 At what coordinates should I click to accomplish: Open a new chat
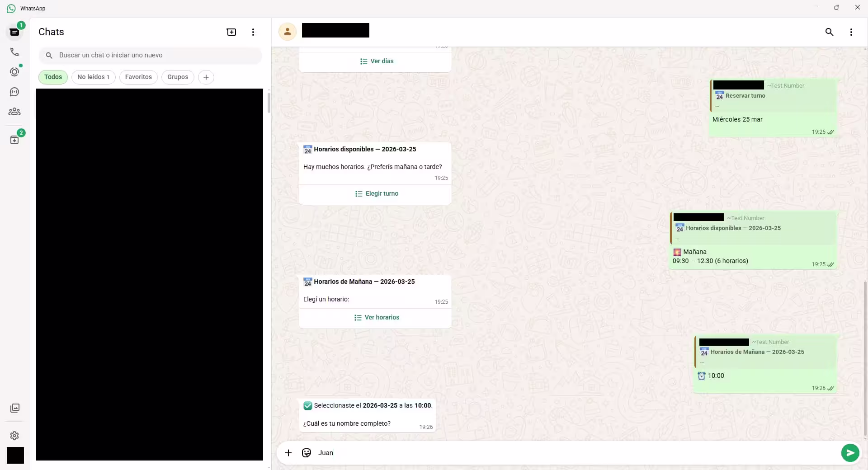[x=231, y=32]
